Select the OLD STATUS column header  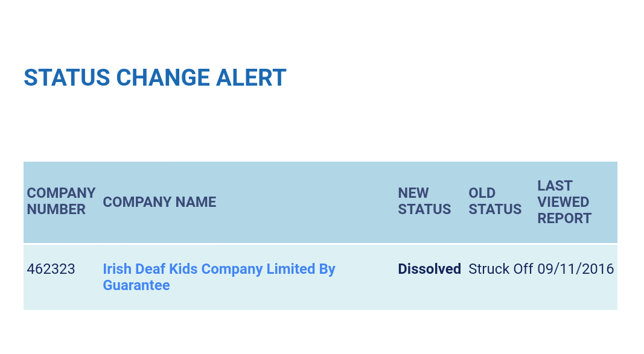pyautogui.click(x=495, y=201)
